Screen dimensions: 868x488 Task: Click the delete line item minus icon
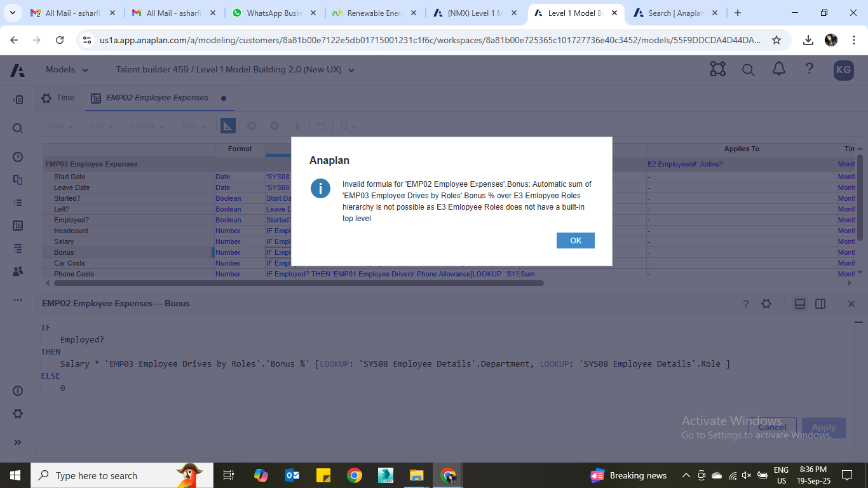275,126
